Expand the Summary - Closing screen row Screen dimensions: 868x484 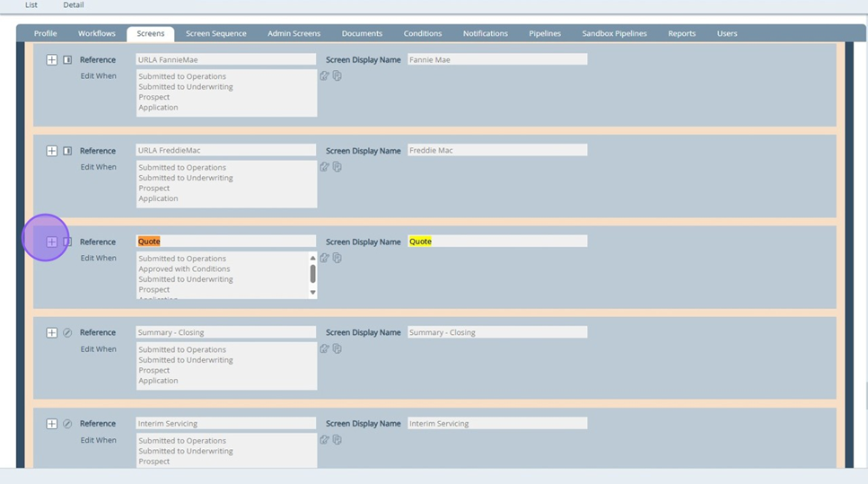coord(52,332)
